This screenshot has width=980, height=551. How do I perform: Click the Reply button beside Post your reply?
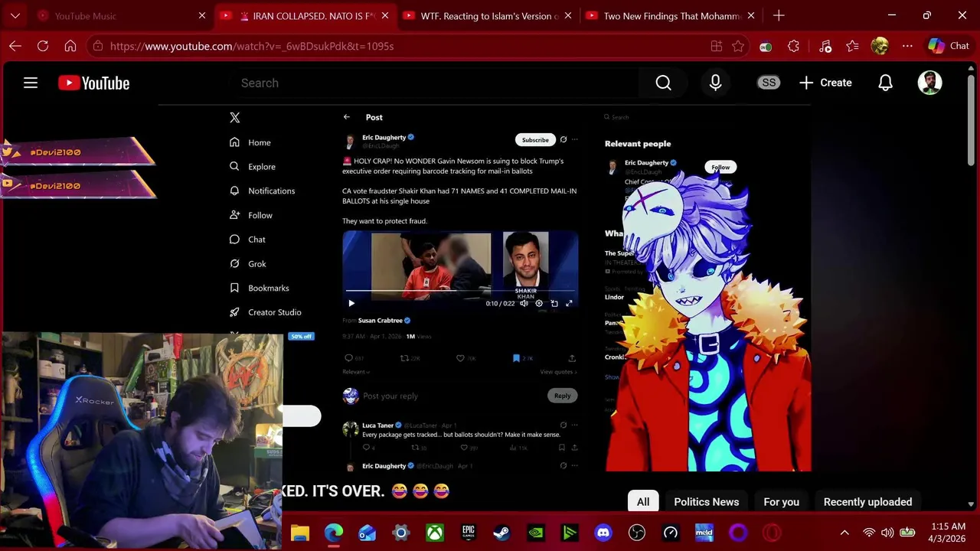[562, 396]
